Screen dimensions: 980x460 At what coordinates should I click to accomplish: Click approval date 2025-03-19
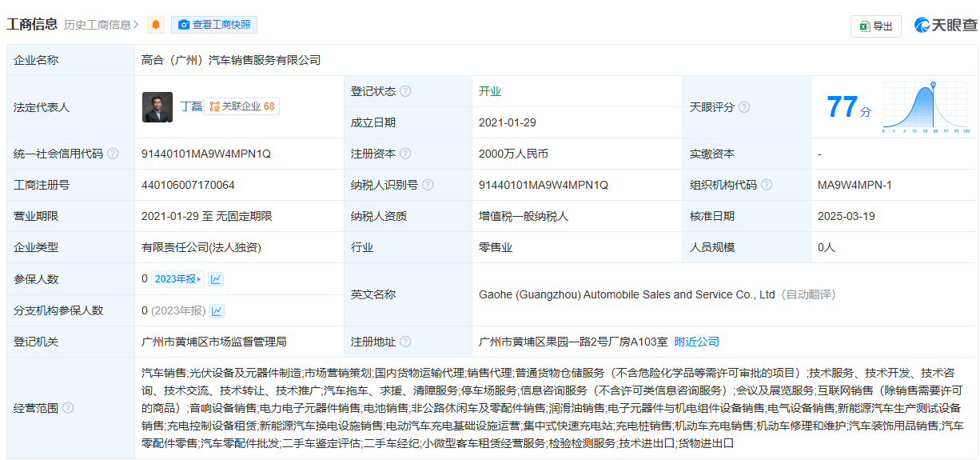tap(847, 216)
